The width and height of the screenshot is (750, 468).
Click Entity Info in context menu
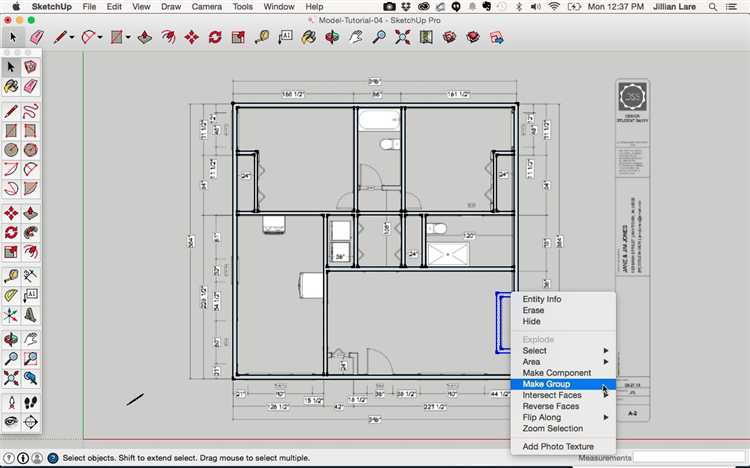tap(541, 299)
